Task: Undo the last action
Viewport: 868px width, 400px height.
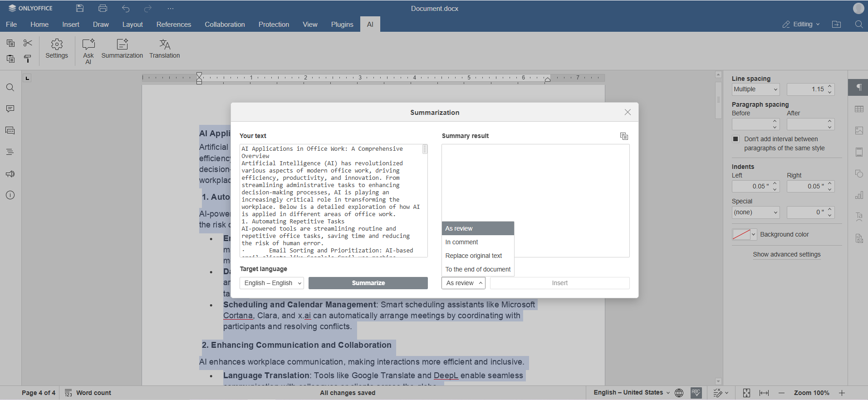Action: click(126, 8)
